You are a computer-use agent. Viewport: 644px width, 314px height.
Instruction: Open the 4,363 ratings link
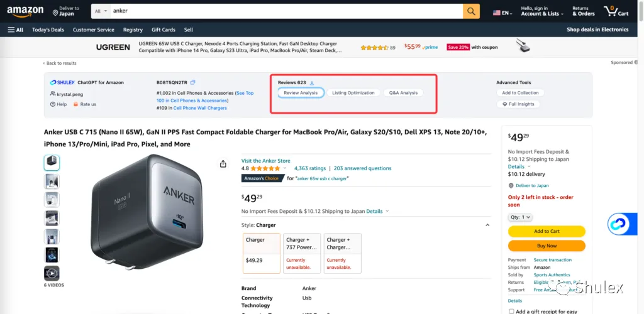(310, 168)
